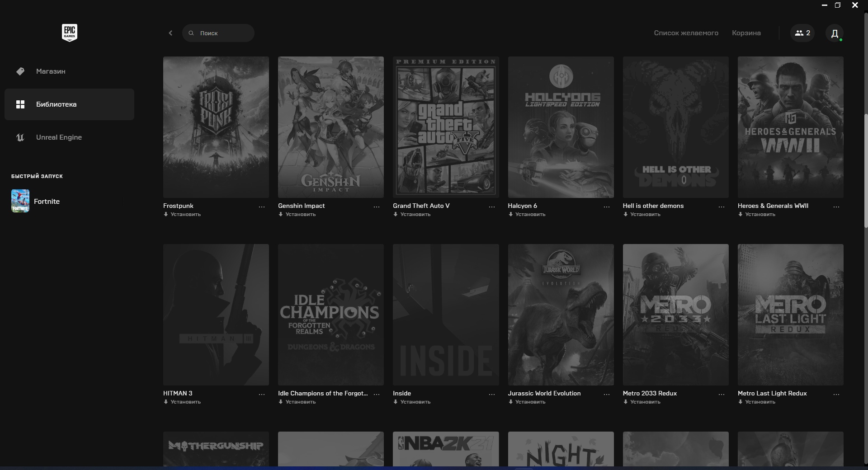Click the install arrow icon under HITMAN 3

tap(166, 402)
